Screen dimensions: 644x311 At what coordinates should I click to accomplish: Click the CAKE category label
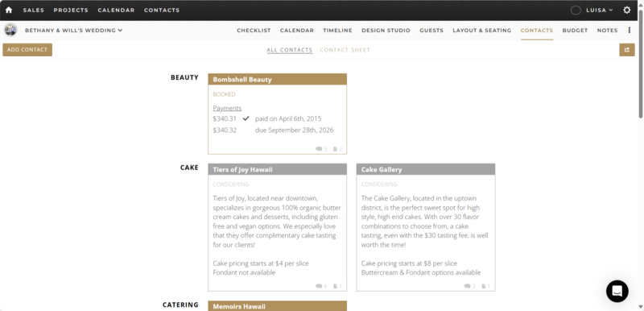coord(189,168)
